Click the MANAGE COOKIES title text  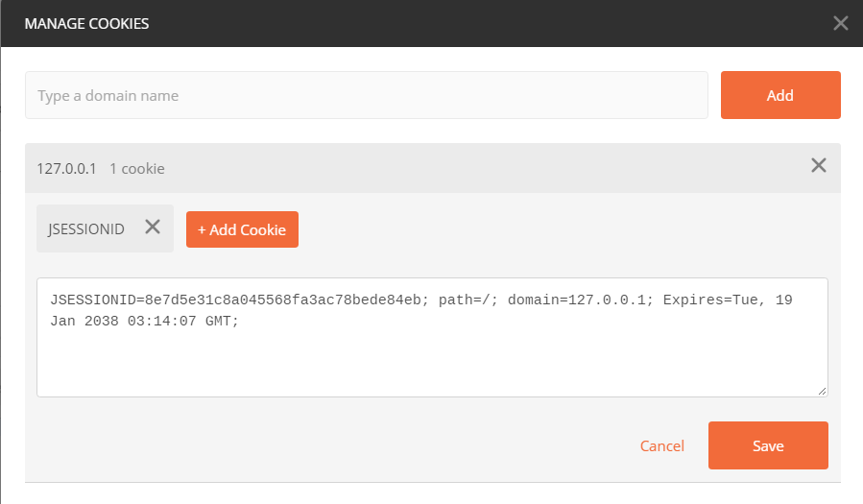[x=86, y=23]
